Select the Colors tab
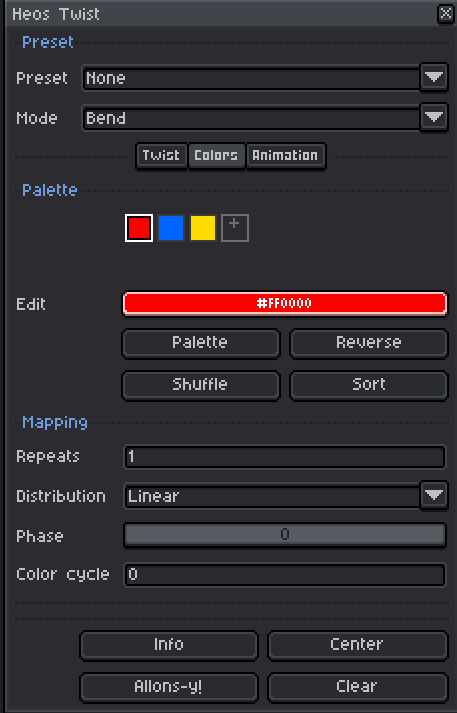457x713 pixels. [216, 156]
